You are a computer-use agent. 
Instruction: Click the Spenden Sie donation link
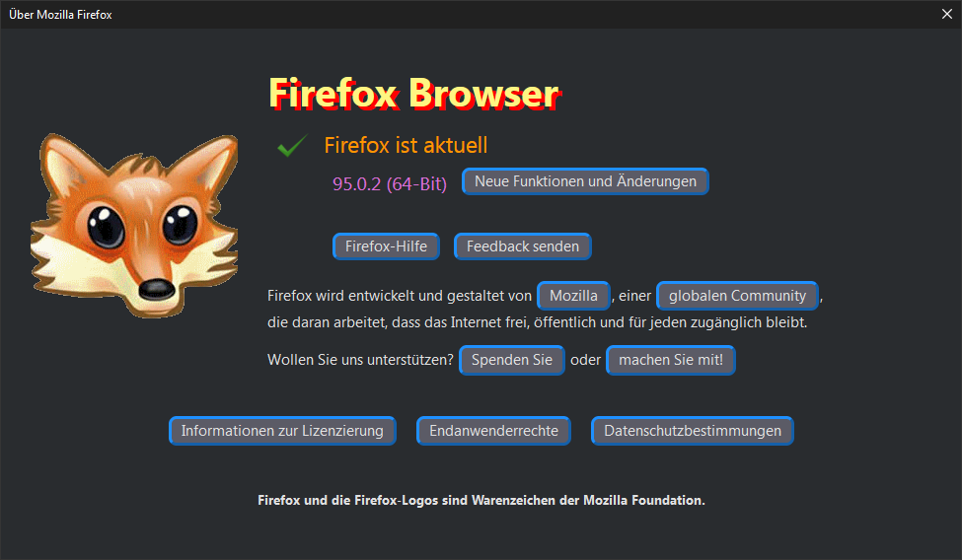click(x=512, y=360)
